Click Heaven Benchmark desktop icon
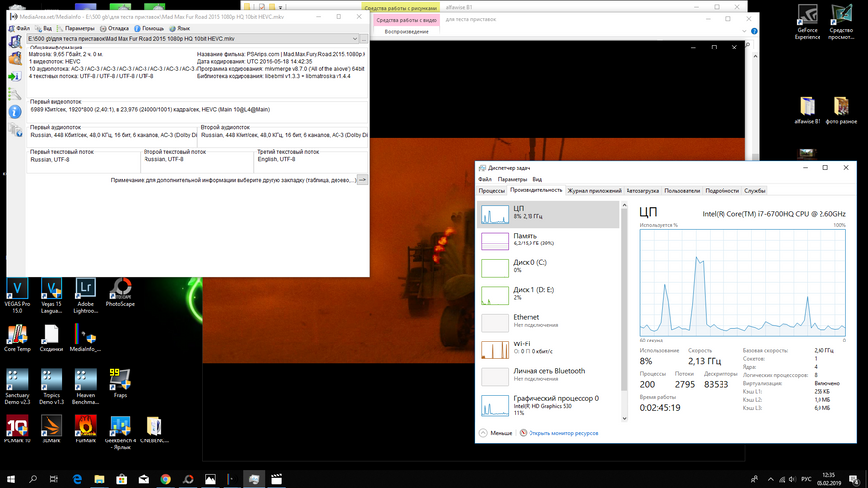 (x=85, y=387)
